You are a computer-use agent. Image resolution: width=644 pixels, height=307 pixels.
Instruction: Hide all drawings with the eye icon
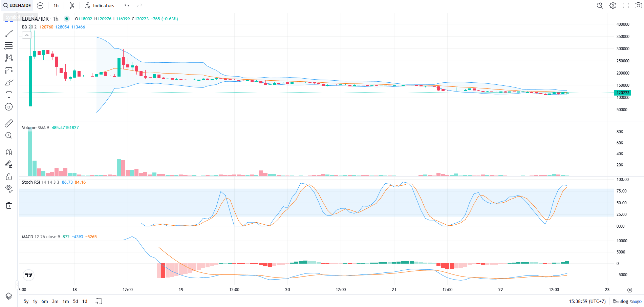(x=9, y=188)
